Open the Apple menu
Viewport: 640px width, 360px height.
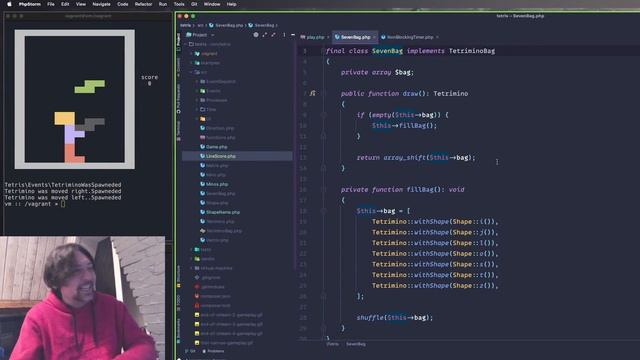click(x=9, y=4)
